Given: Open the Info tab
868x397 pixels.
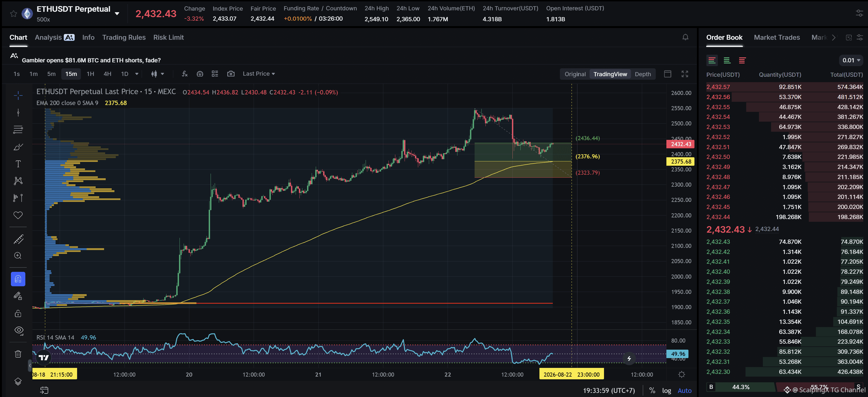Looking at the screenshot, I should coord(88,37).
